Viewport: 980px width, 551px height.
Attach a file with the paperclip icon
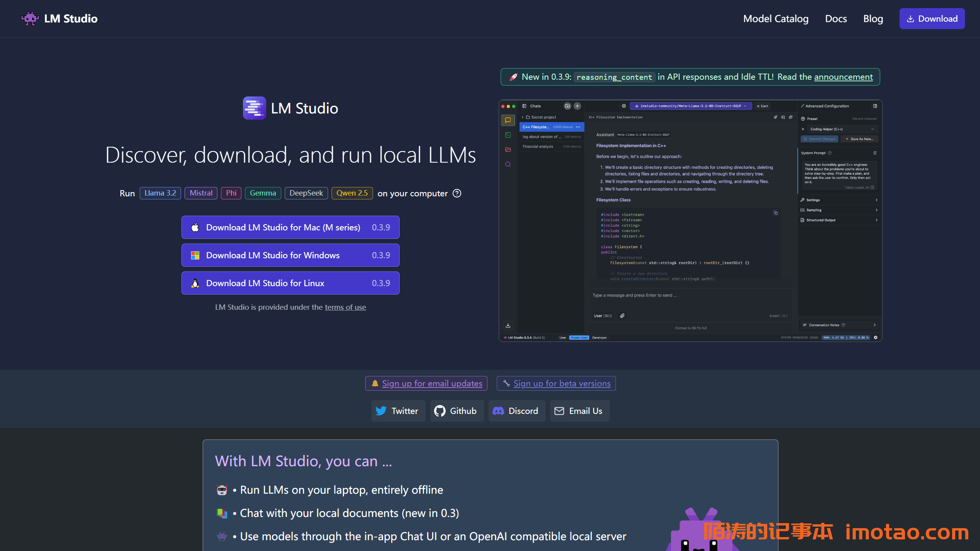click(622, 316)
